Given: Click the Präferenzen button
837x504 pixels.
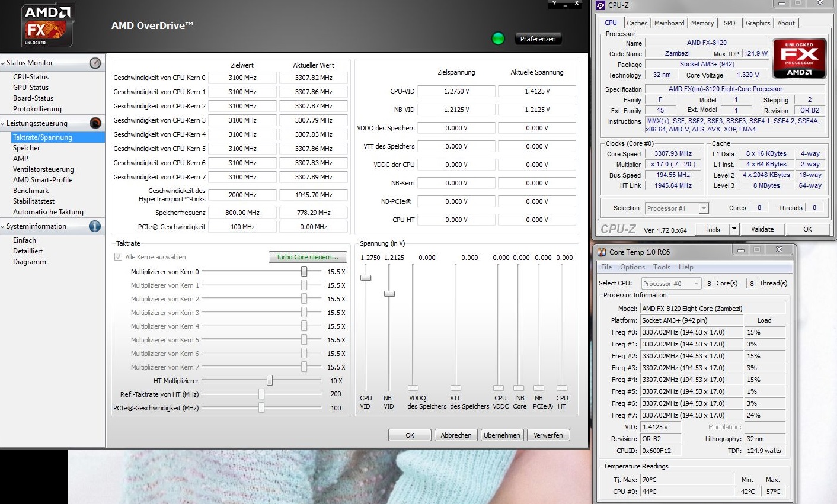Looking at the screenshot, I should [538, 39].
